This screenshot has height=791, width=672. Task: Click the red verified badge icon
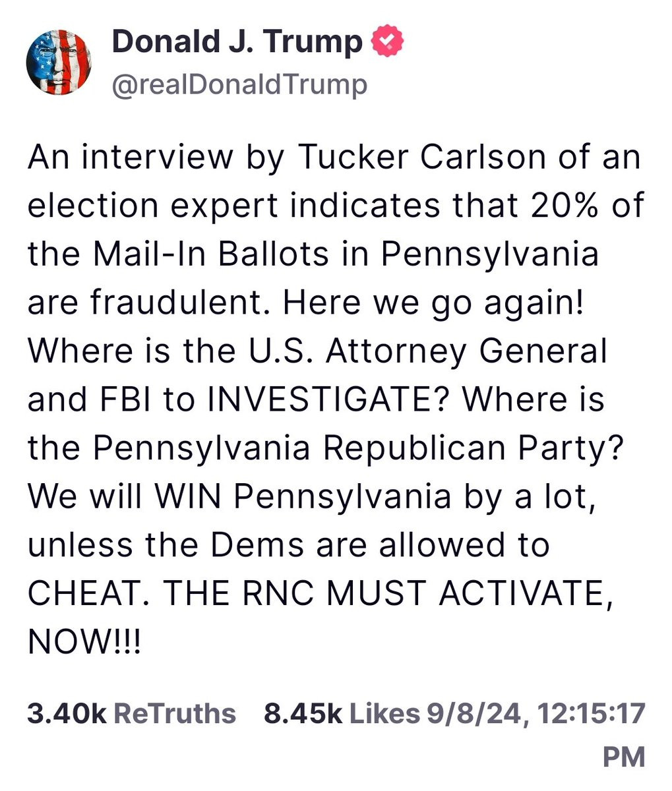(x=388, y=43)
